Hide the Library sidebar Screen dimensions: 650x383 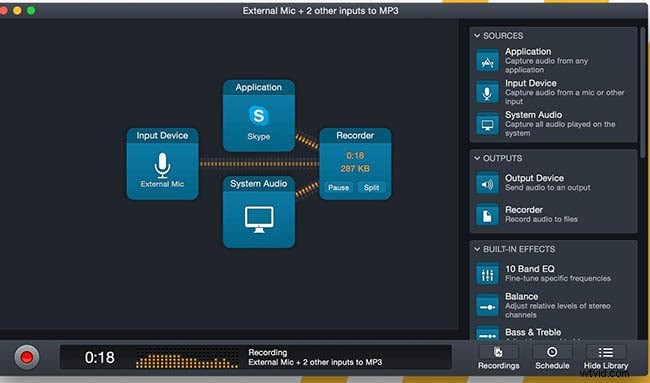tap(606, 357)
